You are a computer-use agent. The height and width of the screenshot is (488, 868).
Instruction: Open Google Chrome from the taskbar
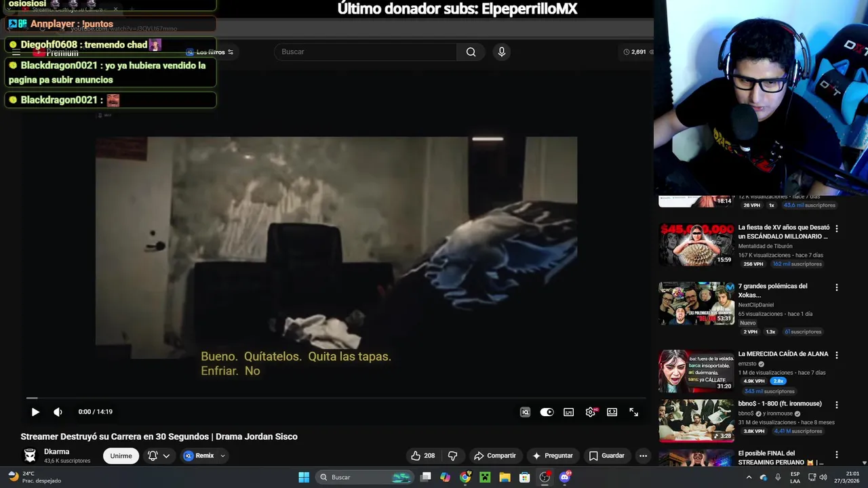click(465, 477)
